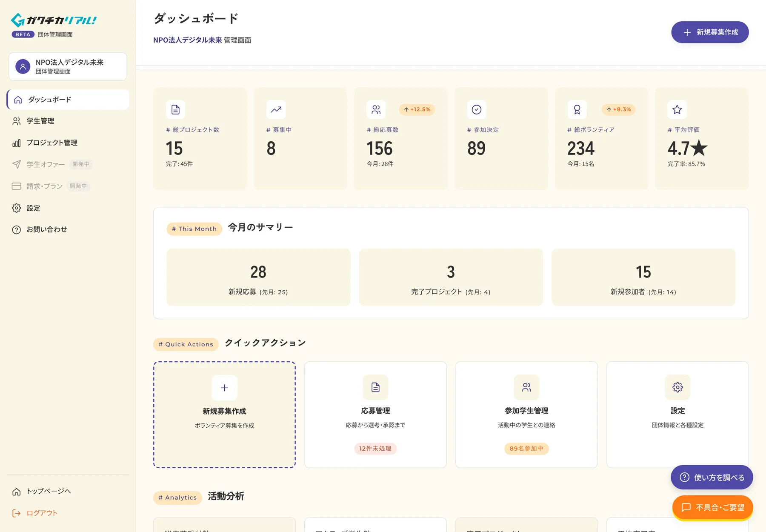Click the 89名参加中 badge
Viewport: 766px width, 532px height.
click(x=526, y=449)
